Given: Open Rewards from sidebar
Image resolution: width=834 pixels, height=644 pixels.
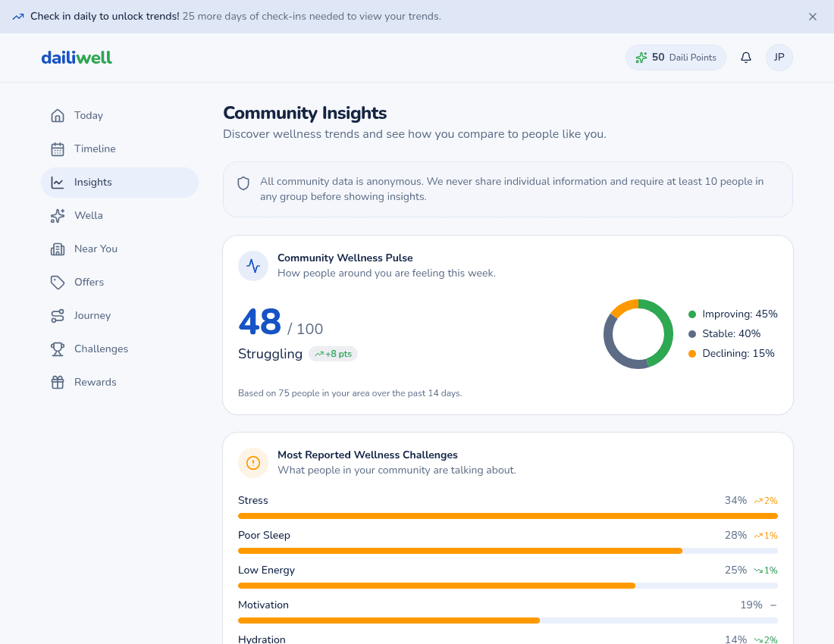Looking at the screenshot, I should (120, 382).
